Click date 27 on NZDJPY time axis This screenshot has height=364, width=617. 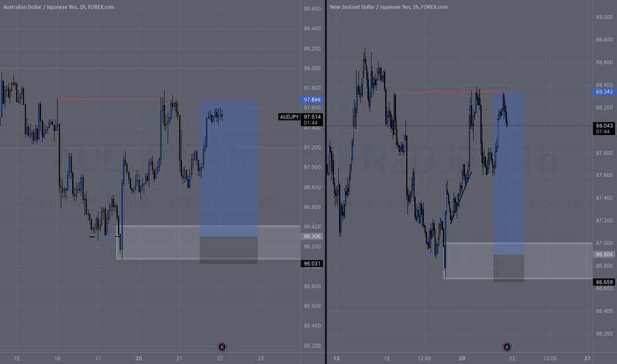[587, 359]
